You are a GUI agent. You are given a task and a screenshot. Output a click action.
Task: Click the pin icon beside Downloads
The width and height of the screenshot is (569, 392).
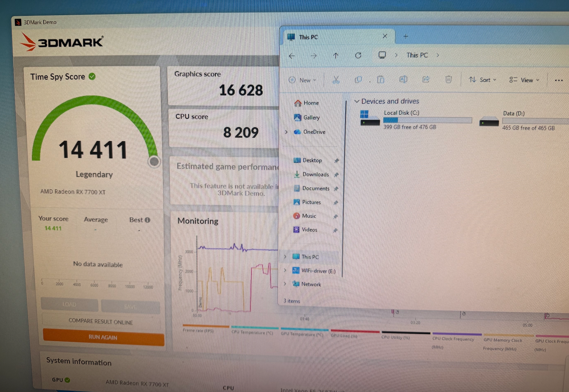click(x=336, y=175)
